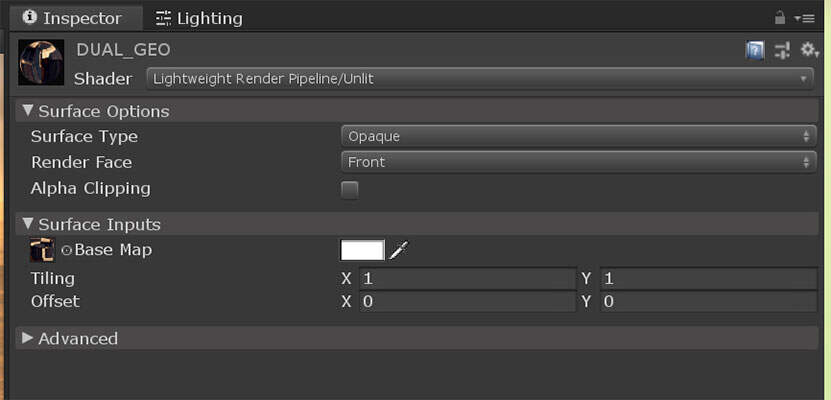Open the Inspector panel context menu

click(x=804, y=18)
